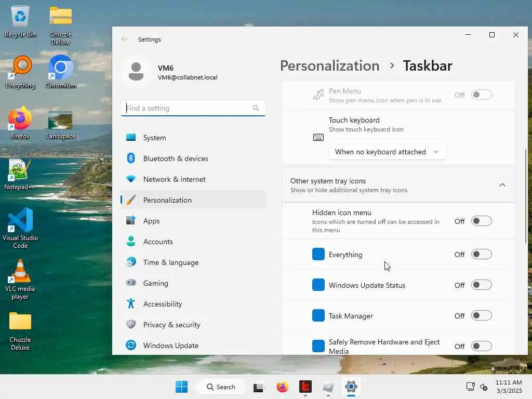Viewport: 532px width, 399px height.
Task: Open the red app icon on taskbar
Action: tap(305, 387)
